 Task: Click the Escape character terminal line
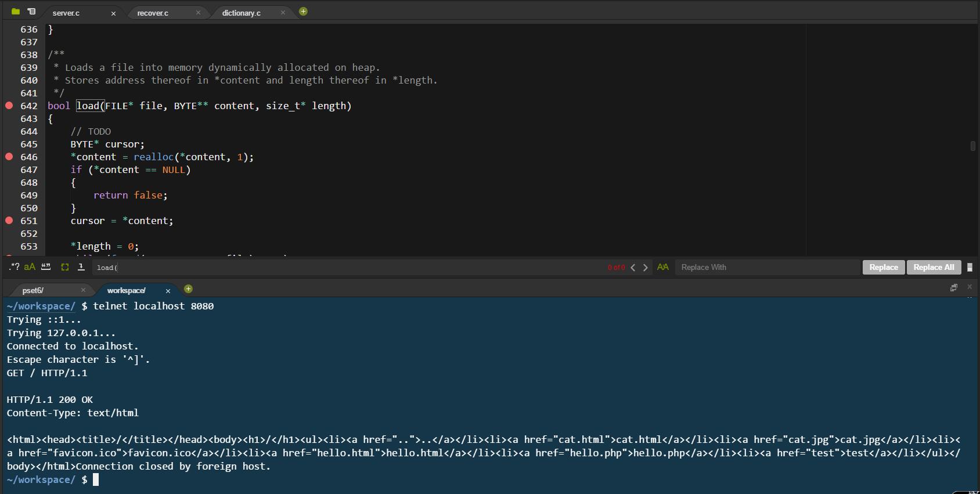click(78, 359)
